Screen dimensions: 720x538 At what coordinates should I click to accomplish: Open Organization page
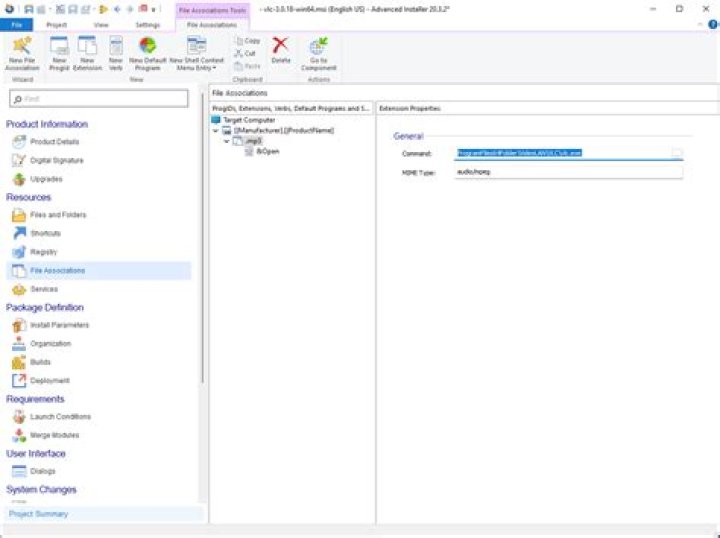pos(51,344)
